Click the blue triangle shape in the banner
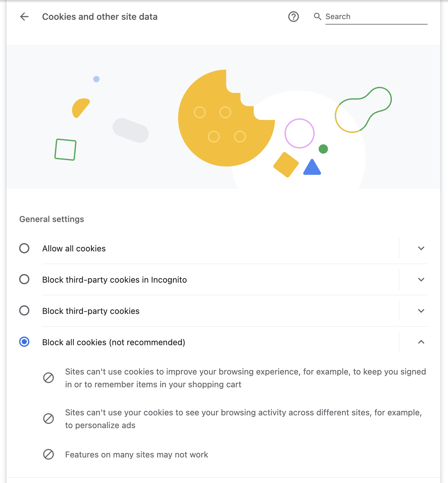The height and width of the screenshot is (483, 448). 312,167
